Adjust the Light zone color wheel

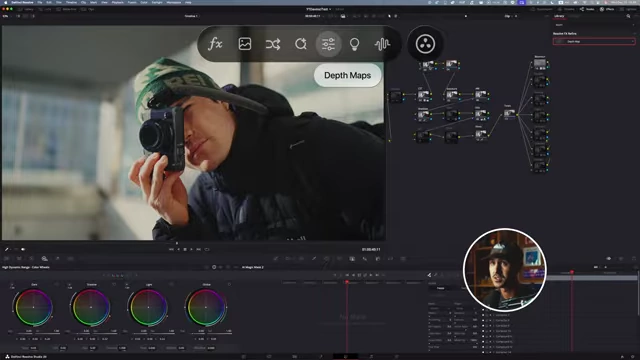coord(149,307)
